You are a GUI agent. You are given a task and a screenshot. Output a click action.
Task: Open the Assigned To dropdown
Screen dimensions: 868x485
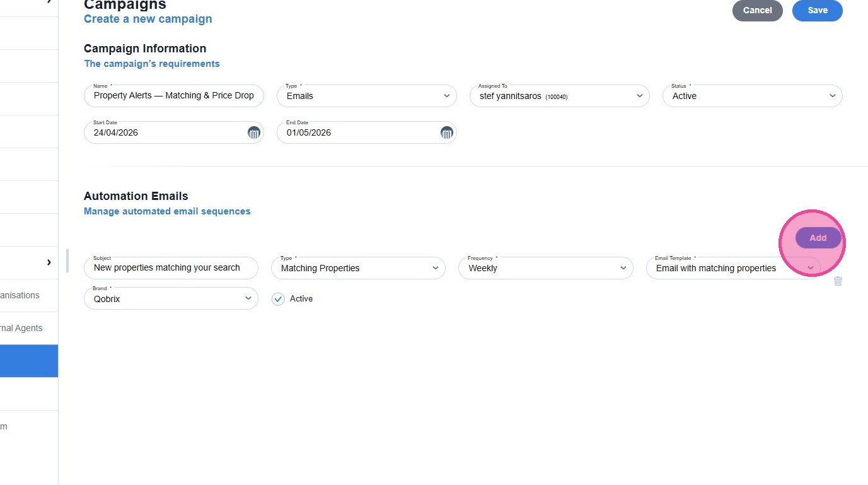[x=560, y=96]
